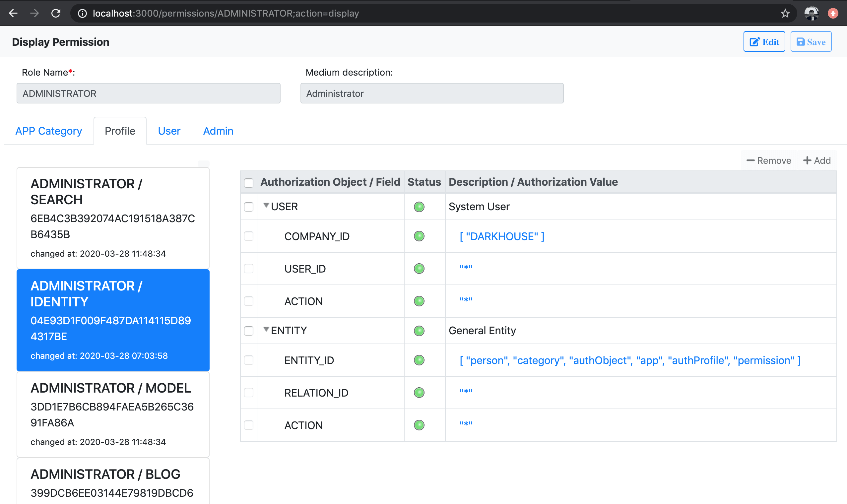Check the checkbox on the USER row
Image resolution: width=847 pixels, height=504 pixels.
[249, 207]
